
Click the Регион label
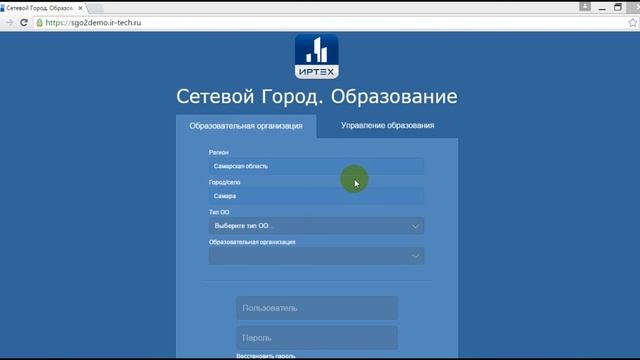point(219,152)
